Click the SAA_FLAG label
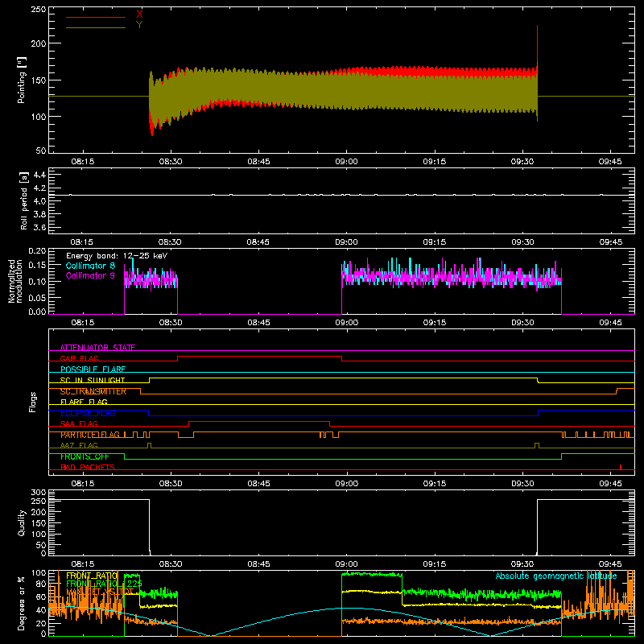The image size is (644, 644). coord(79,424)
